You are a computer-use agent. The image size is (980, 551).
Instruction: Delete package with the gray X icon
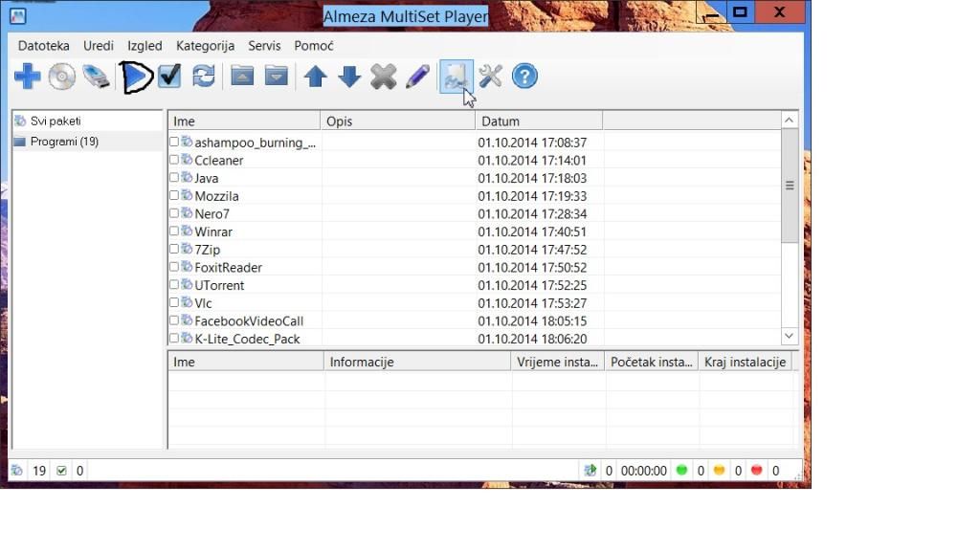pyautogui.click(x=383, y=77)
